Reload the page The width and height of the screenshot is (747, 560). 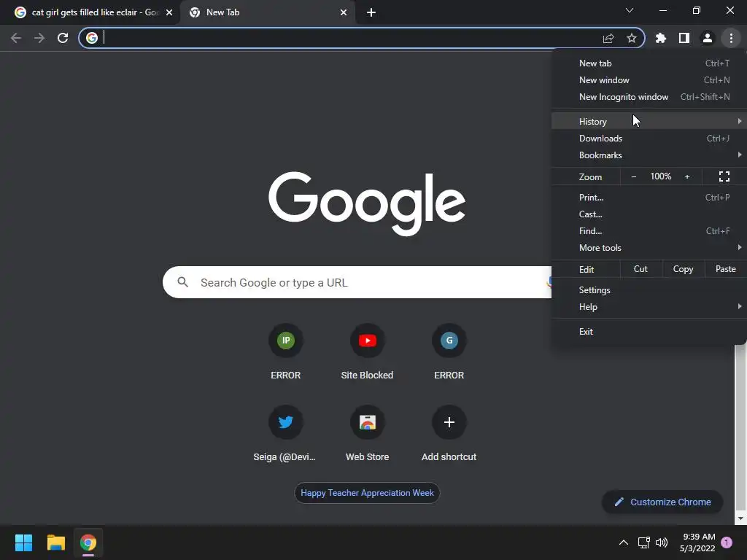63,38
